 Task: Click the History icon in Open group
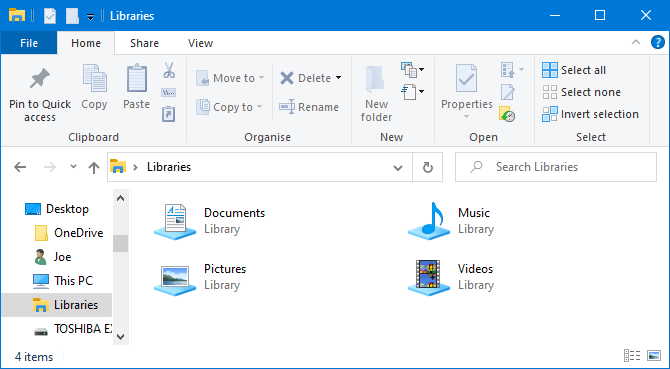[507, 114]
